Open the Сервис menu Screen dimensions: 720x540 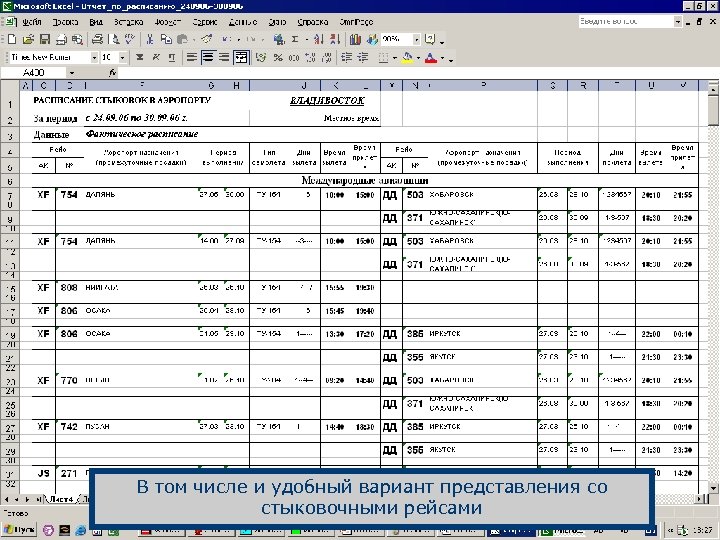pyautogui.click(x=205, y=22)
